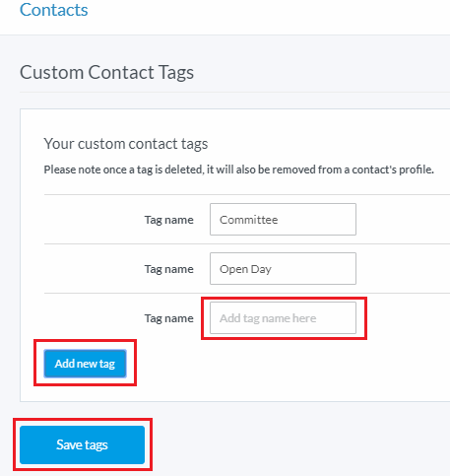This screenshot has width=450, height=476.
Task: Click the tag deletion warning note
Action: (239, 170)
